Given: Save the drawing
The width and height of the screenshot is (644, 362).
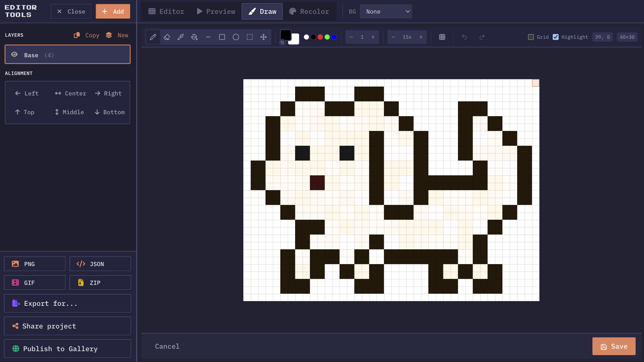Looking at the screenshot, I should click(x=614, y=346).
